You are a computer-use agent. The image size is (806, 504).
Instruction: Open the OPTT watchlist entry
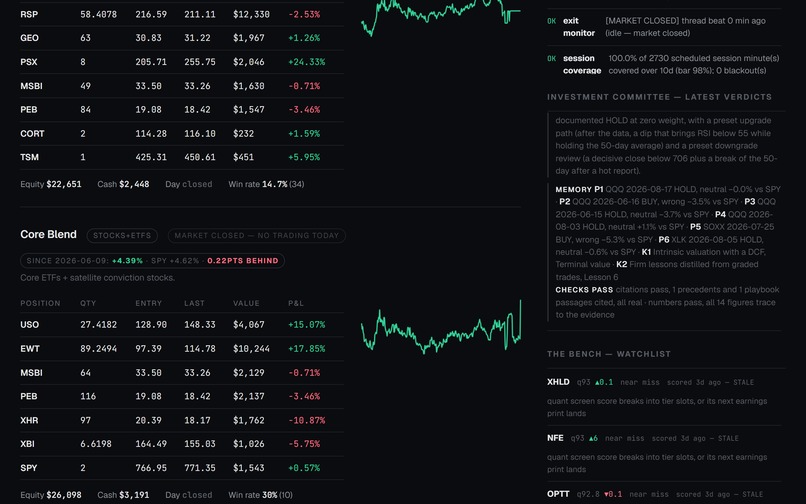(x=558, y=494)
